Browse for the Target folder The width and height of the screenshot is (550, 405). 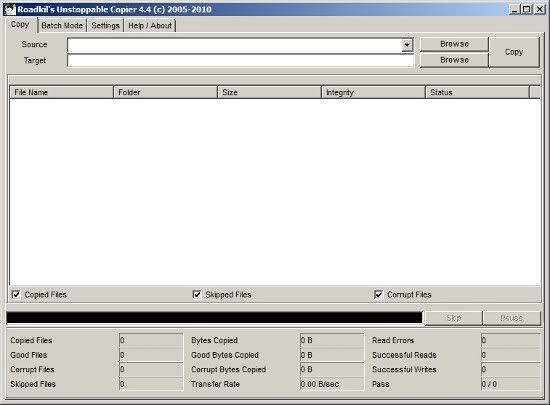point(454,60)
